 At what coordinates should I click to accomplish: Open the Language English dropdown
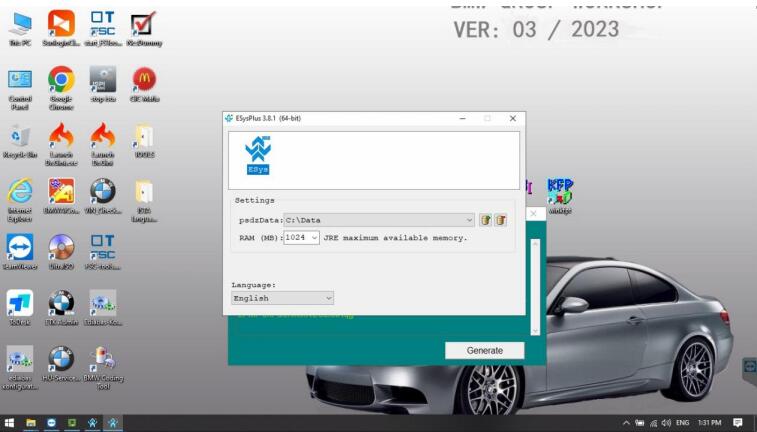point(282,298)
